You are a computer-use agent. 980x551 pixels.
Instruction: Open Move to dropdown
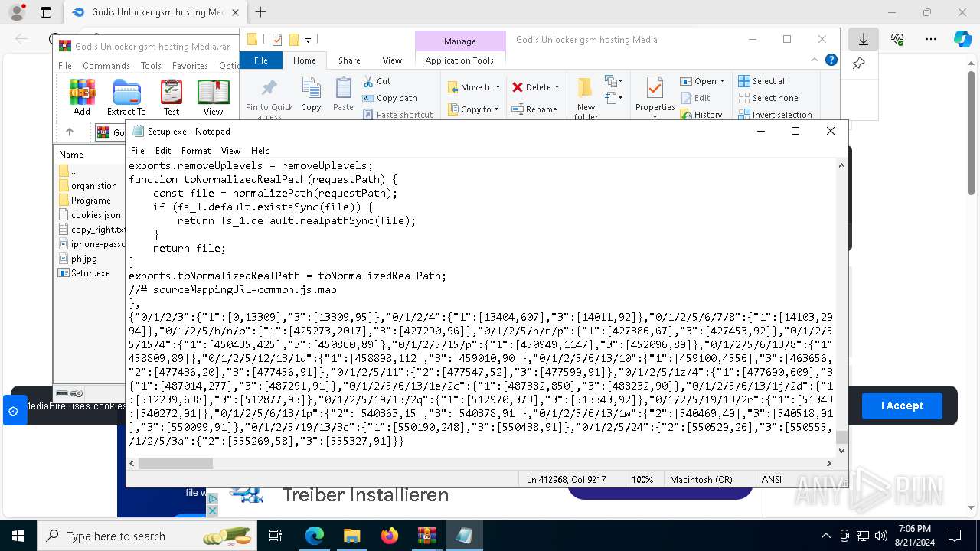click(x=474, y=87)
